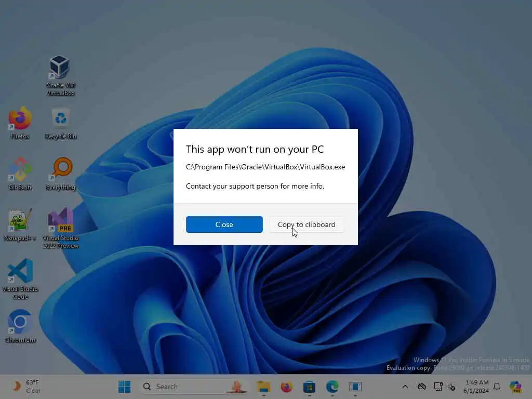Select the Chromium desktop shortcut

click(20, 326)
